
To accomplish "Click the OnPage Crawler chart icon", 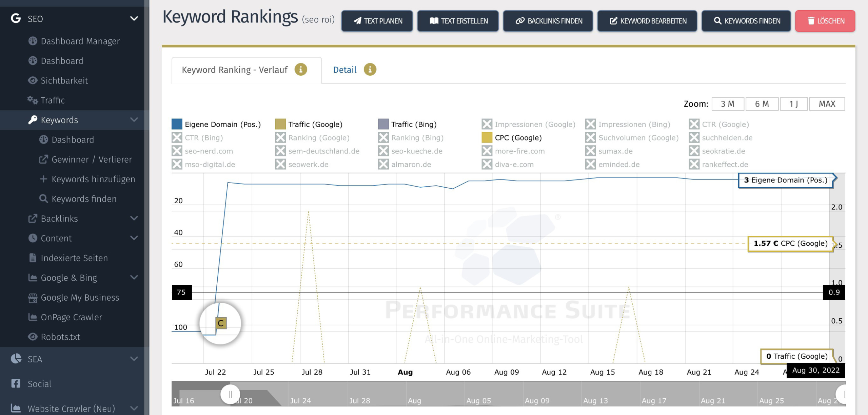I will [x=33, y=317].
